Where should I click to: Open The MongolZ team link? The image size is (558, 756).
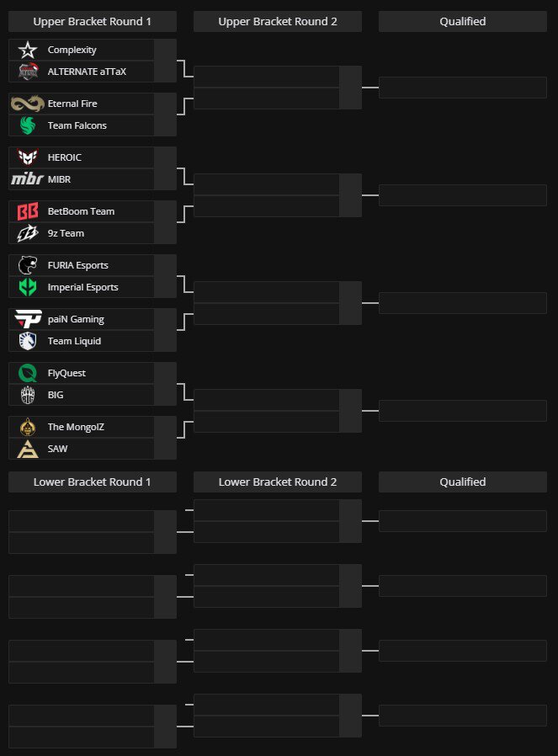pyautogui.click(x=76, y=427)
